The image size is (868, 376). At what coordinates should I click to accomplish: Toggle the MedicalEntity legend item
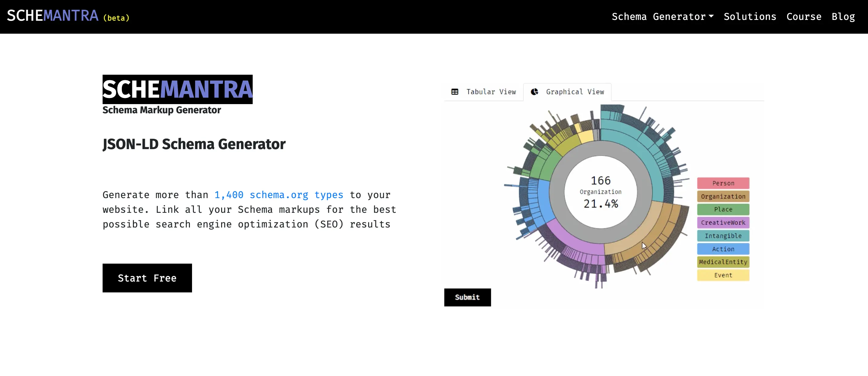tap(723, 262)
